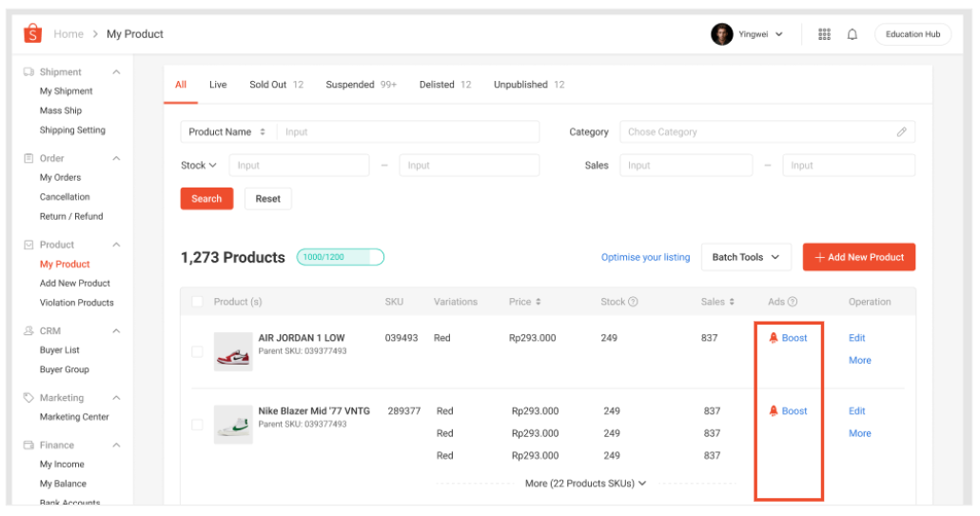Viewport: 980px width, 516px height.
Task: Open the AIR JORDAN 1 LOW thumbnail
Action: point(233,351)
